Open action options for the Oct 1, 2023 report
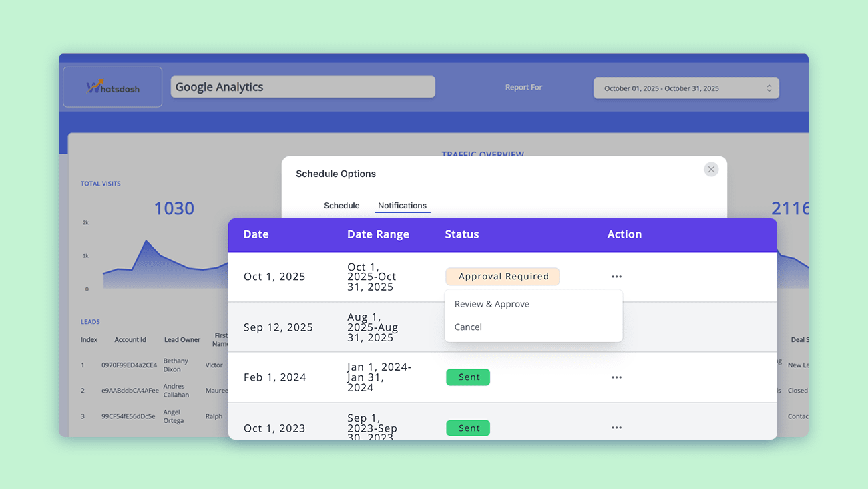Viewport: 868px width, 489px height. [616, 428]
